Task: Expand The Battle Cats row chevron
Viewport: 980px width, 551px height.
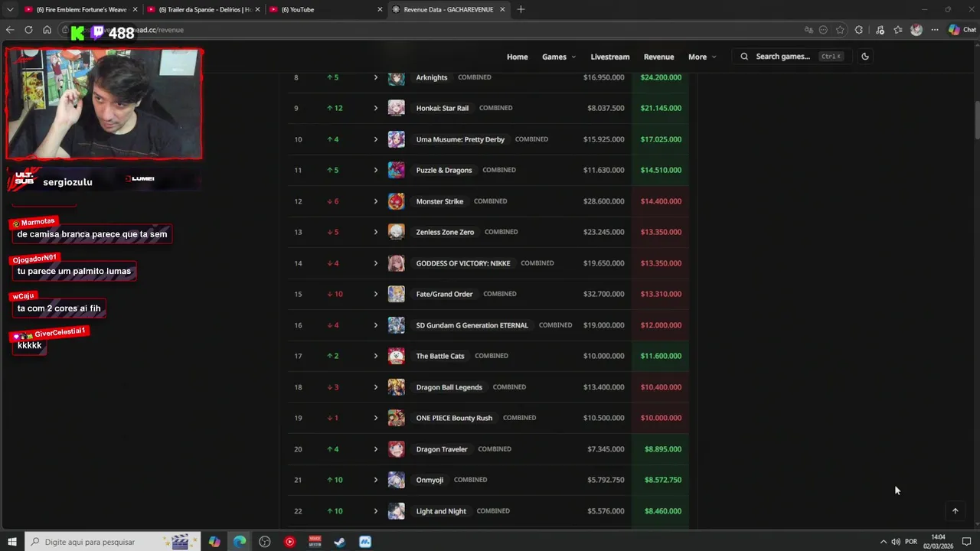Action: 376,356
